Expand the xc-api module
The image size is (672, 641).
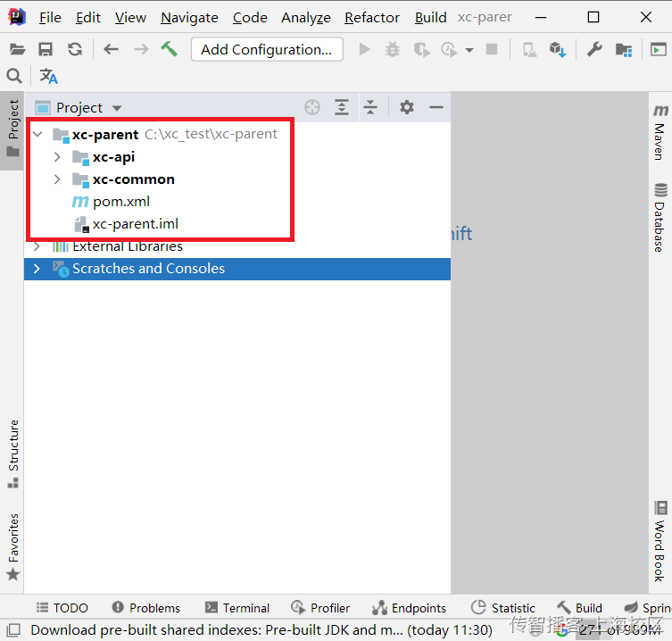[x=57, y=157]
